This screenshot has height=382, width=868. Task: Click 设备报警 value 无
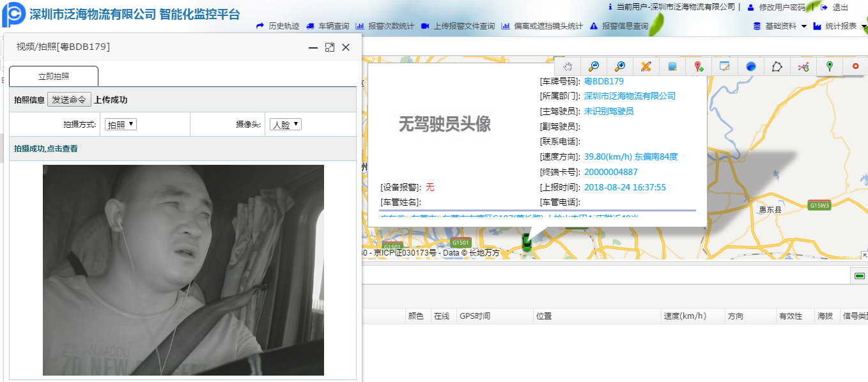(x=430, y=187)
